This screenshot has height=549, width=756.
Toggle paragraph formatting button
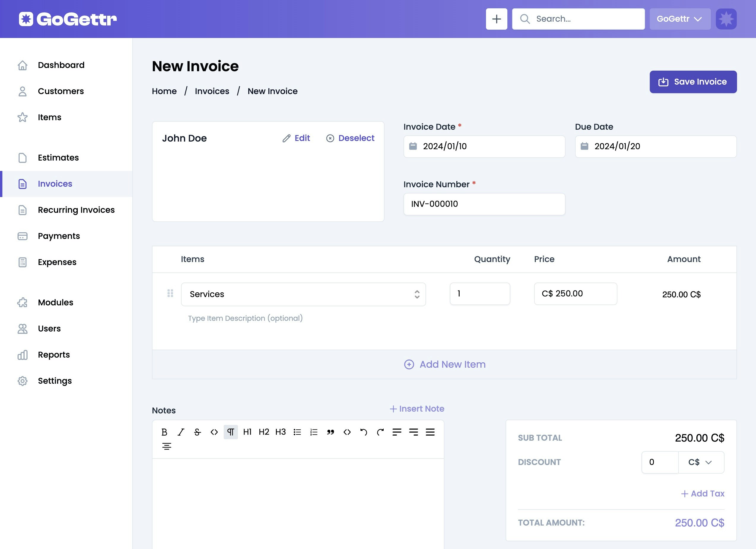(231, 432)
